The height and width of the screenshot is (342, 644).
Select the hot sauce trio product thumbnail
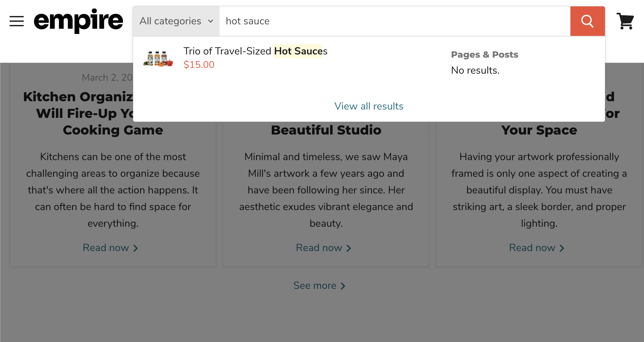(158, 59)
